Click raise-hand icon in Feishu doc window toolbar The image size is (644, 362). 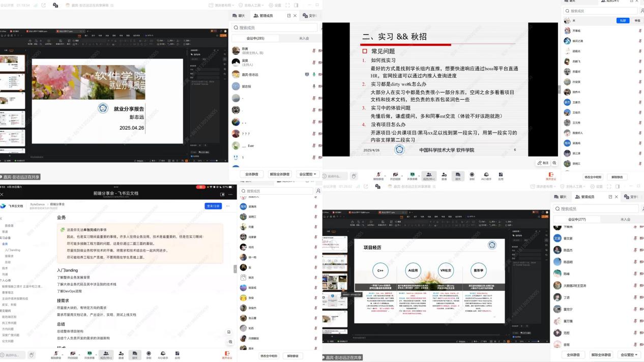pyautogui.click(x=32, y=355)
